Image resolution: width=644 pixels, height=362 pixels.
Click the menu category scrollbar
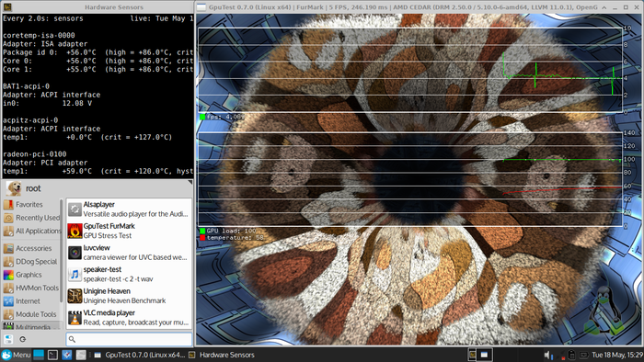point(62,251)
